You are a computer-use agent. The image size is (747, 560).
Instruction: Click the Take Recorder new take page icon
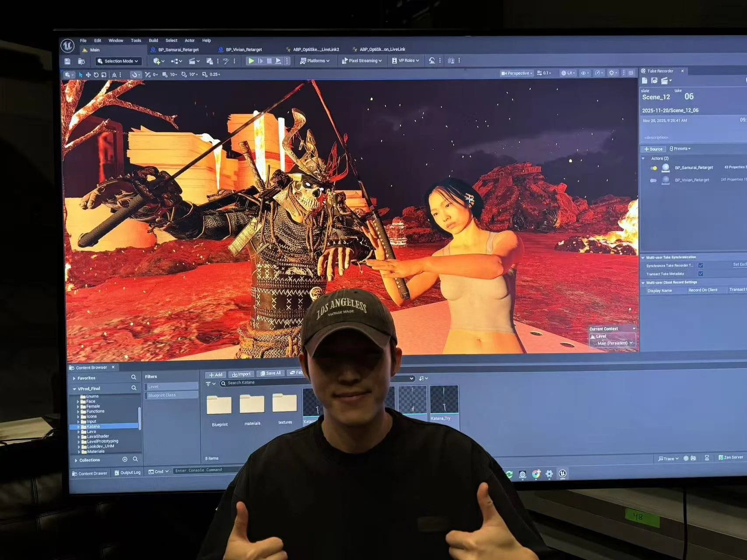(645, 80)
